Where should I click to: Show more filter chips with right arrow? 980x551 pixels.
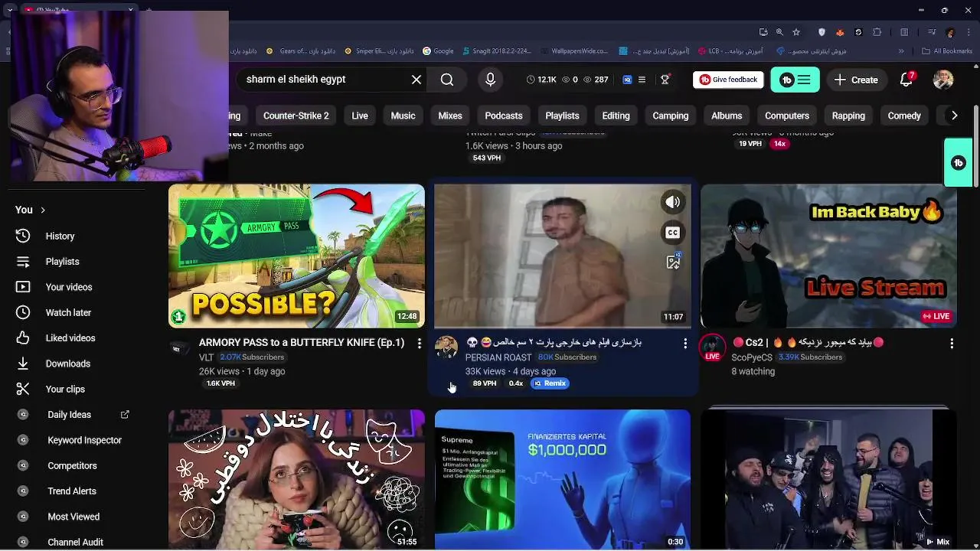click(x=954, y=116)
